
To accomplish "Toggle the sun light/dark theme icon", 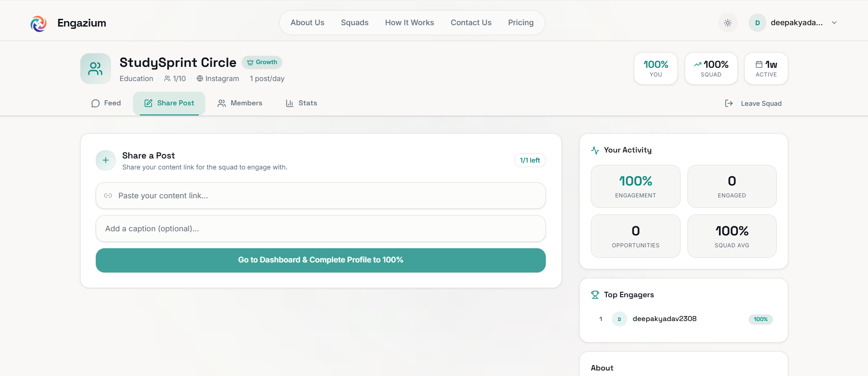I will (x=728, y=23).
